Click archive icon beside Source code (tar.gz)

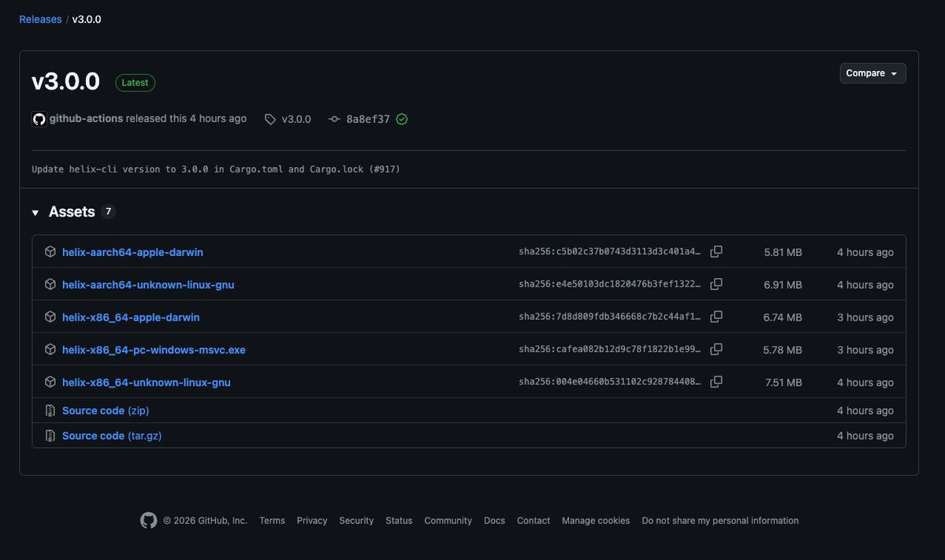pos(50,436)
